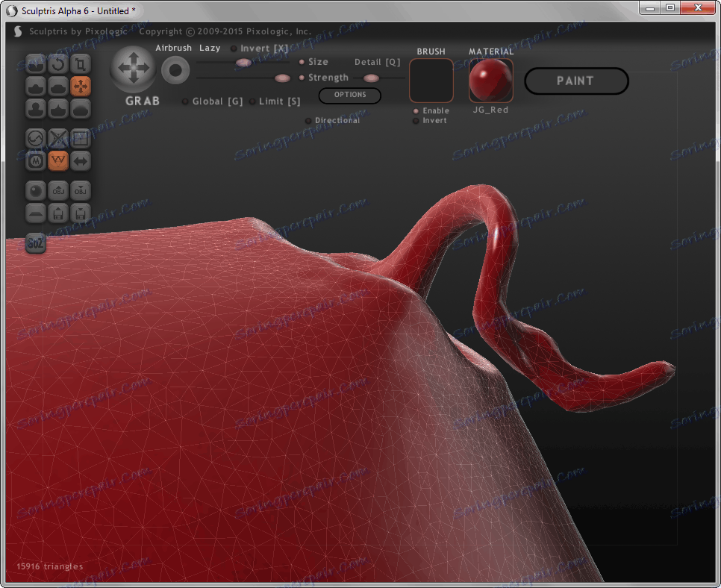Select the Draw brush tool
721x588 pixels.
click(37, 87)
